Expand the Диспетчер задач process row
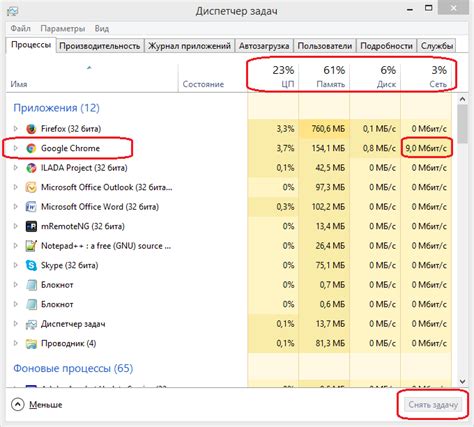The image size is (474, 427). click(15, 324)
